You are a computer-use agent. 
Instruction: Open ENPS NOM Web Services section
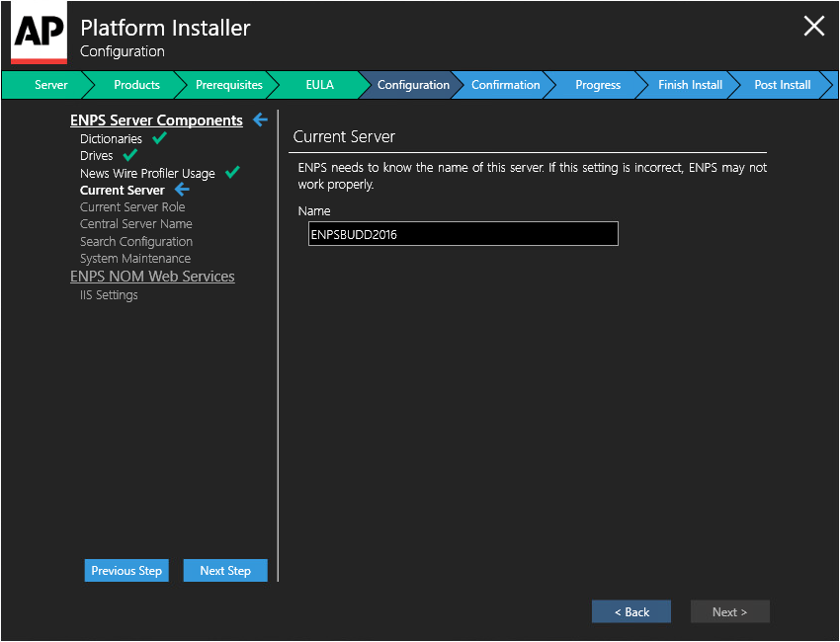click(x=152, y=277)
